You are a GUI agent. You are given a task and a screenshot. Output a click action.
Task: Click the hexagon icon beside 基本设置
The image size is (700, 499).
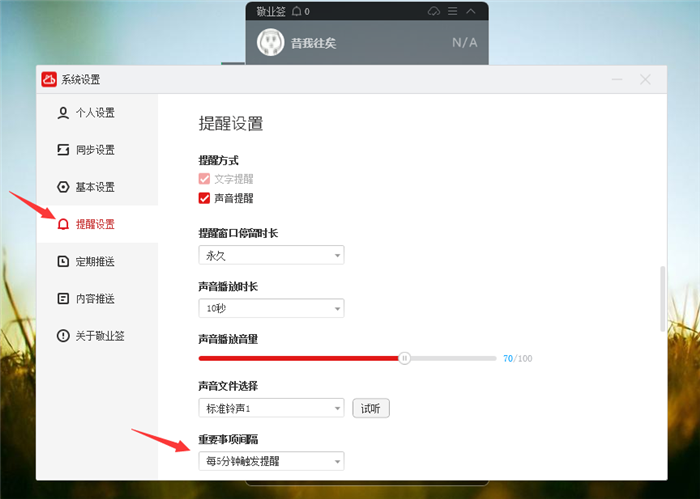63,187
